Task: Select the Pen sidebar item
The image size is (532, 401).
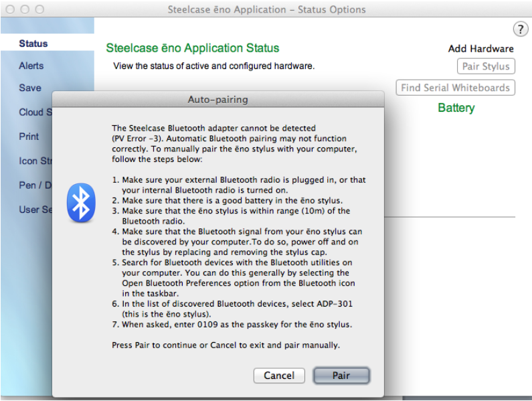Action: [35, 185]
